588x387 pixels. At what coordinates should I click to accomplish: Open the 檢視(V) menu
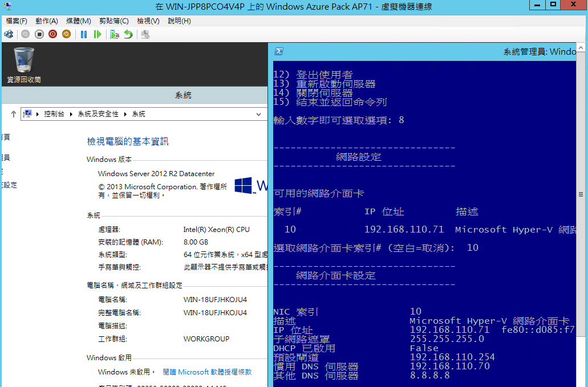(x=148, y=21)
